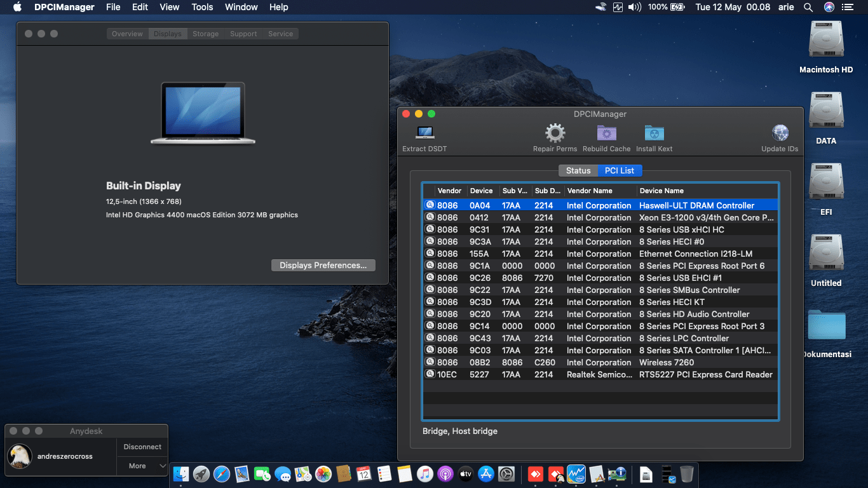
Task: Open the Trash in the Dock
Action: click(687, 473)
